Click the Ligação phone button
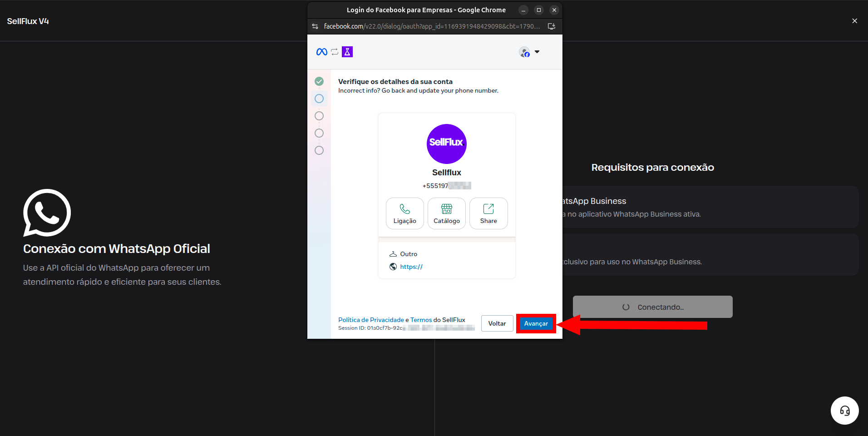Viewport: 868px width, 436px height. [x=405, y=213]
